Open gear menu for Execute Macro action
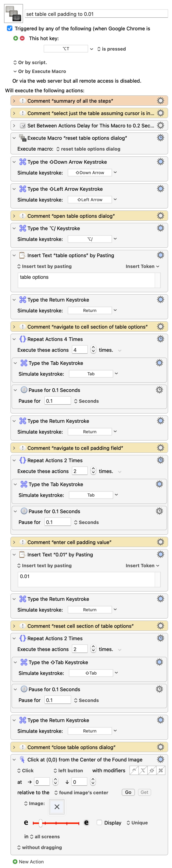 (x=161, y=138)
